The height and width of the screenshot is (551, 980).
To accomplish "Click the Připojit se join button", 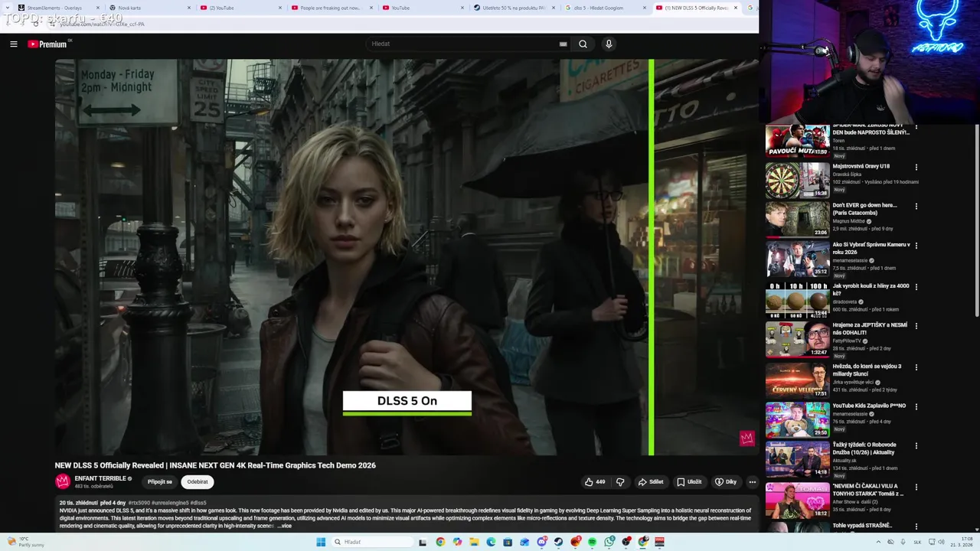I will (160, 482).
